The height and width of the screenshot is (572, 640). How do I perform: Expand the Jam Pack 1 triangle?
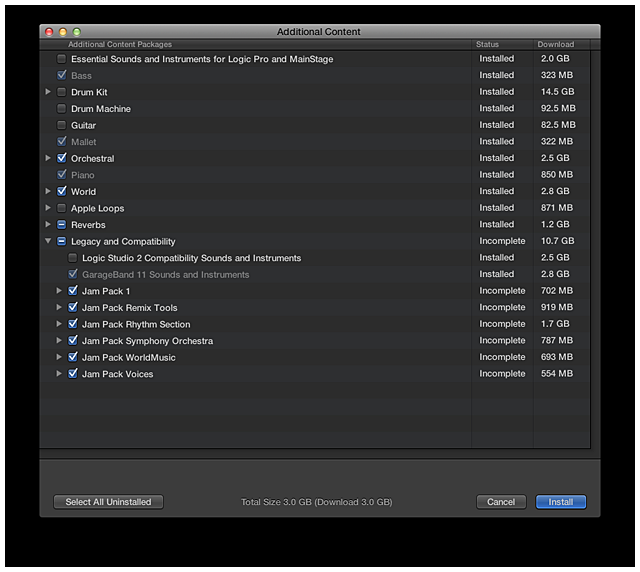click(x=59, y=291)
